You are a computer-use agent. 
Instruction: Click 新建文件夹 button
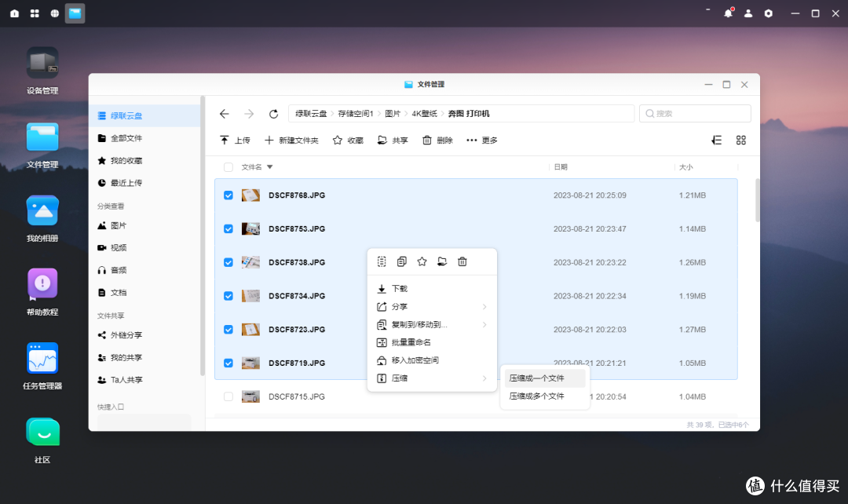291,140
